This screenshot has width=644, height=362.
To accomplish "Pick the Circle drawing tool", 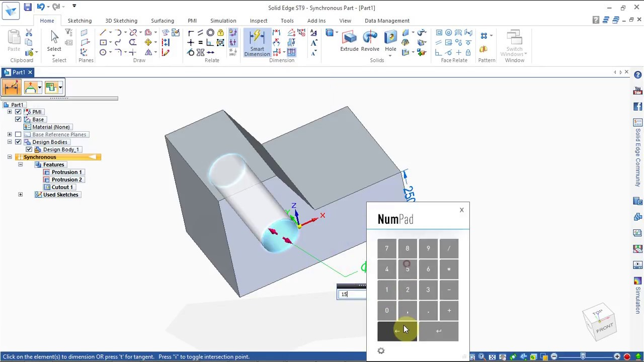I will 103,52.
